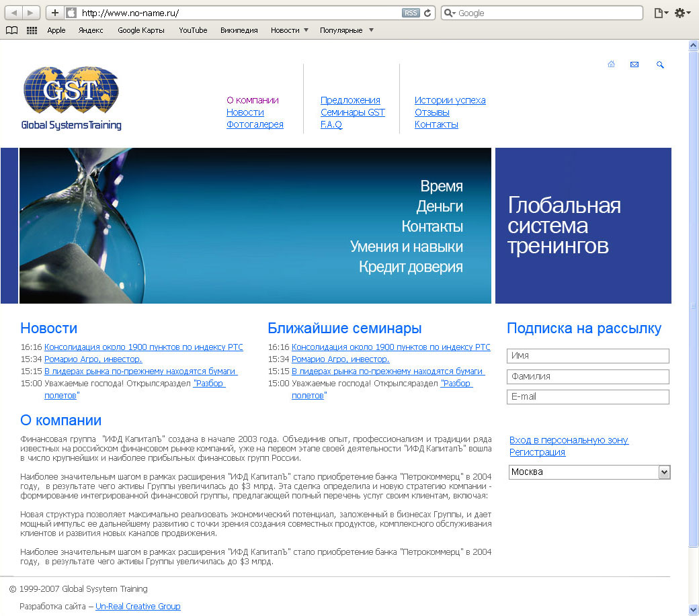This screenshot has width=699, height=616.
Task: Click the RSS feed badge in address bar
Action: pos(410,13)
